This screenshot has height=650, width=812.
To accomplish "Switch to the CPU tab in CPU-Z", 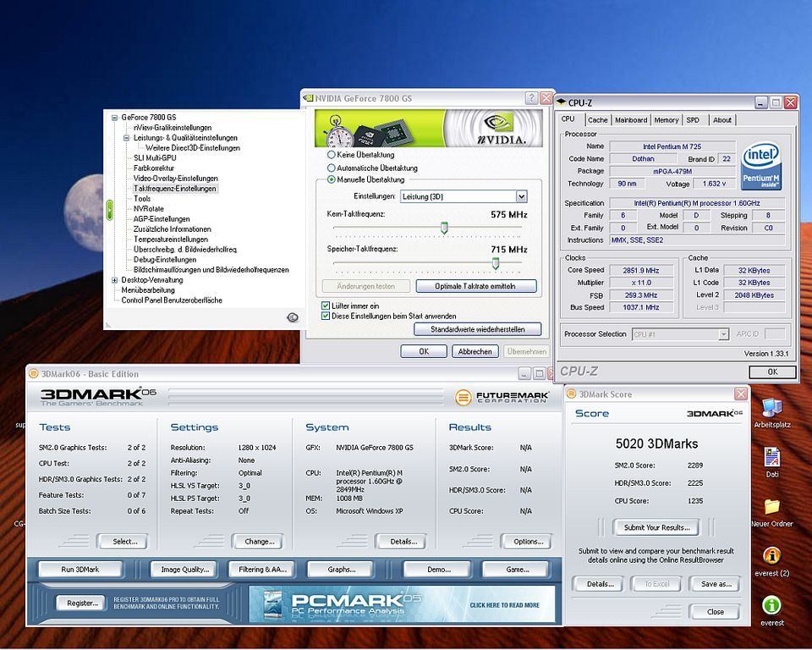I will coord(568,119).
